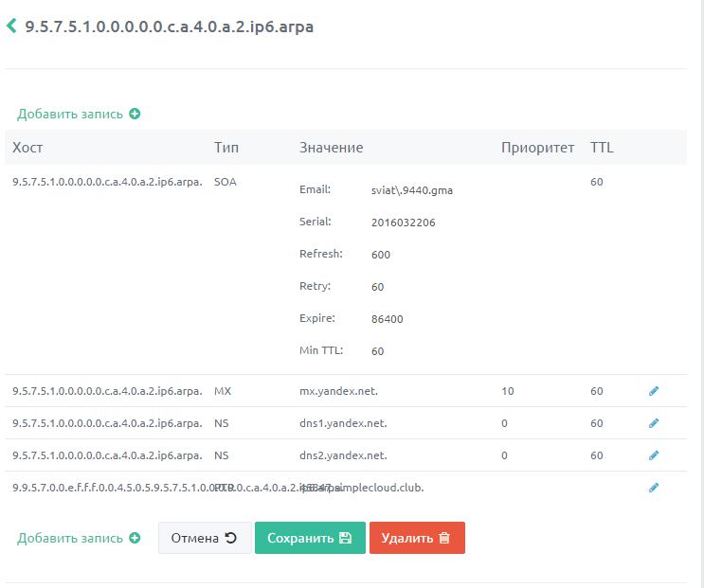Click the TTL column header

coord(602,148)
